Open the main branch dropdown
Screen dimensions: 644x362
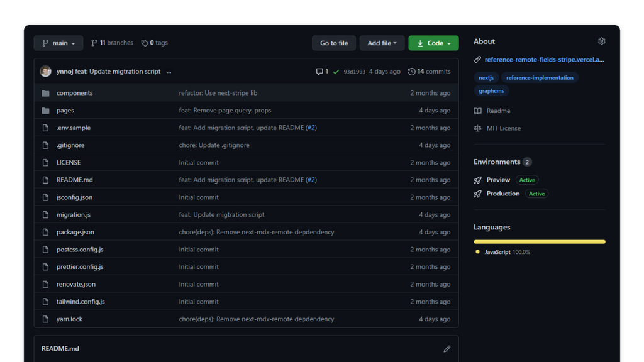point(58,43)
